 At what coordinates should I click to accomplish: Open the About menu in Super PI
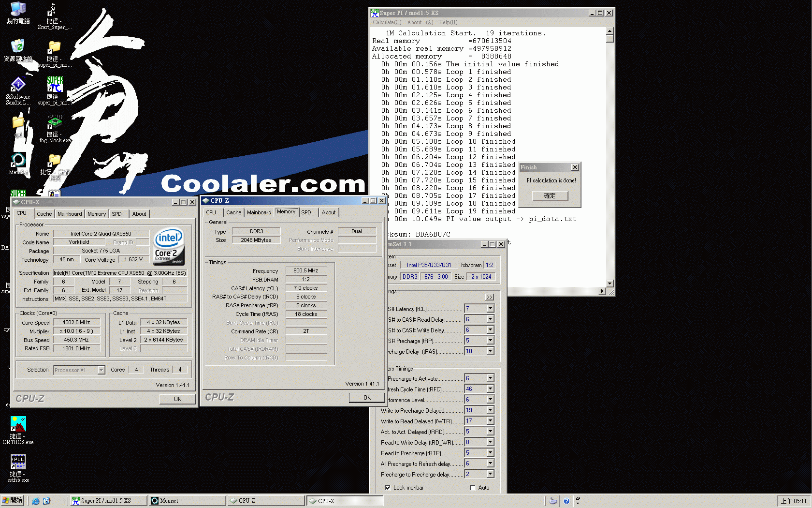pyautogui.click(x=420, y=22)
